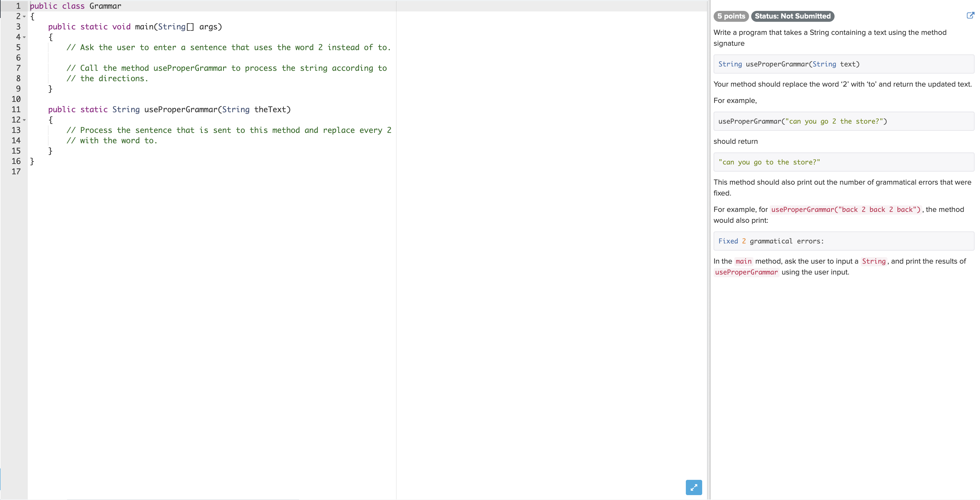
Task: Click line number 11 in the gutter
Action: tap(16, 109)
